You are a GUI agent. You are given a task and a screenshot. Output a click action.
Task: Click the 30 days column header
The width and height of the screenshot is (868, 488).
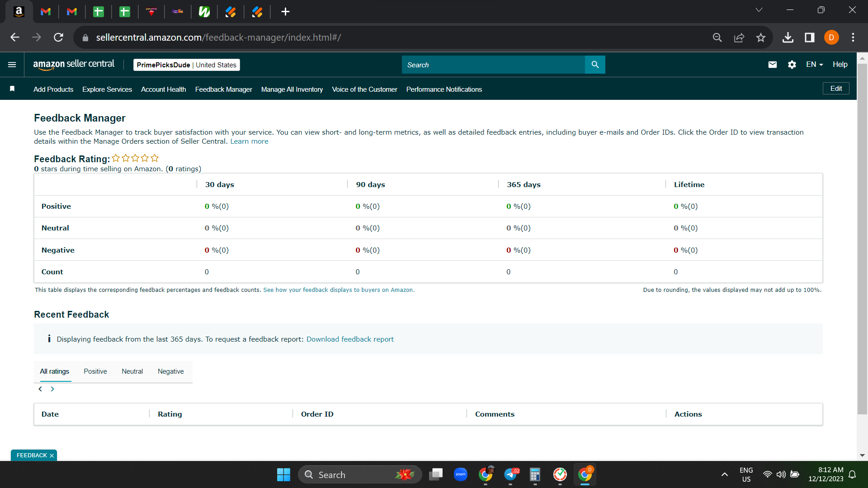(x=220, y=185)
